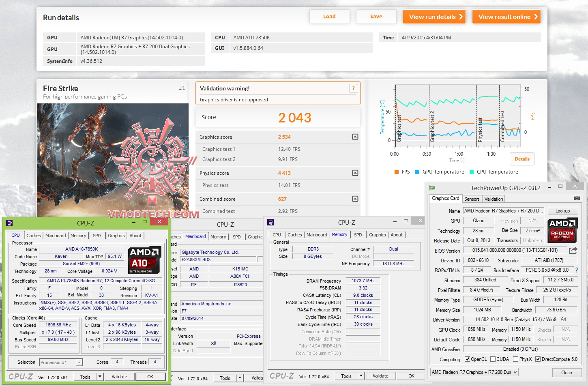This screenshot has height=386, width=588.
Task: Click the GPU-Z camera screenshot icon
Action: (x=577, y=198)
